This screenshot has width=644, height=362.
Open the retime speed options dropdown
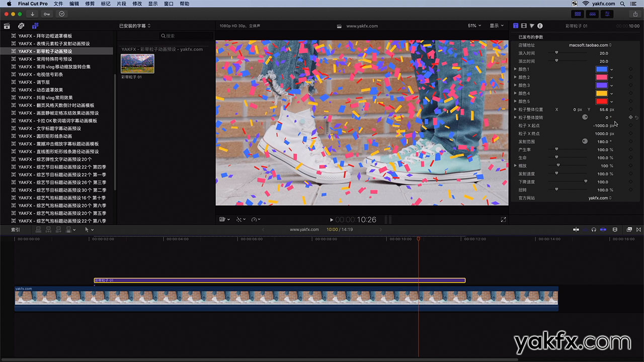coord(256,220)
